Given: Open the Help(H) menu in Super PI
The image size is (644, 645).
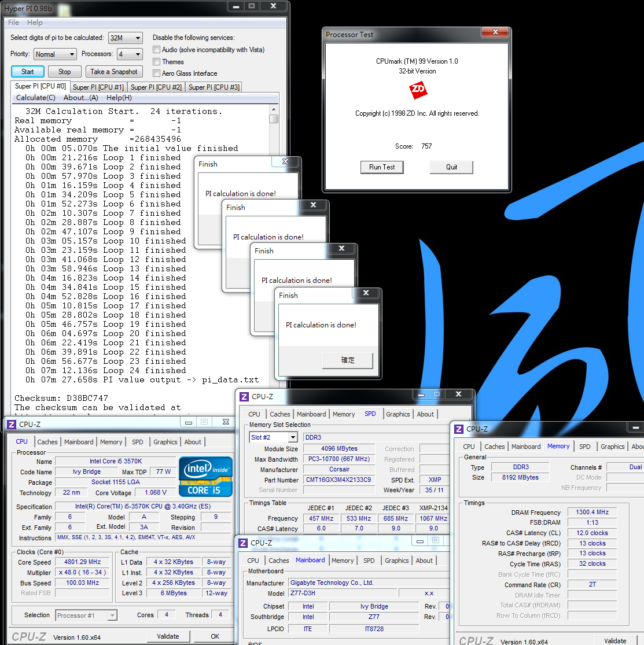Looking at the screenshot, I should 119,98.
